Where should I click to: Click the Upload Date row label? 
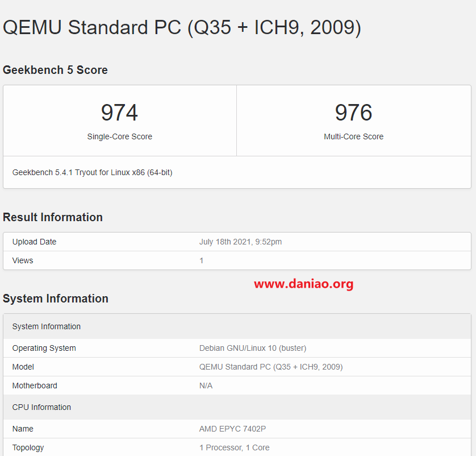[x=34, y=242]
